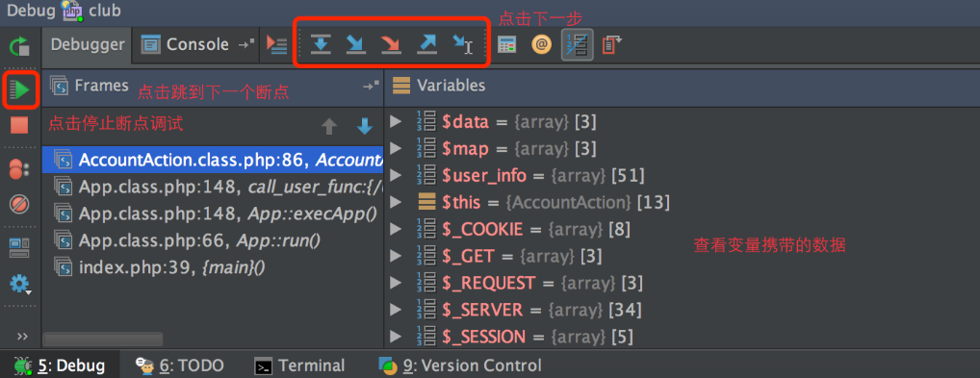Image resolution: width=980 pixels, height=378 pixels.
Task: Open the Terminal tool window tab
Action: [300, 365]
